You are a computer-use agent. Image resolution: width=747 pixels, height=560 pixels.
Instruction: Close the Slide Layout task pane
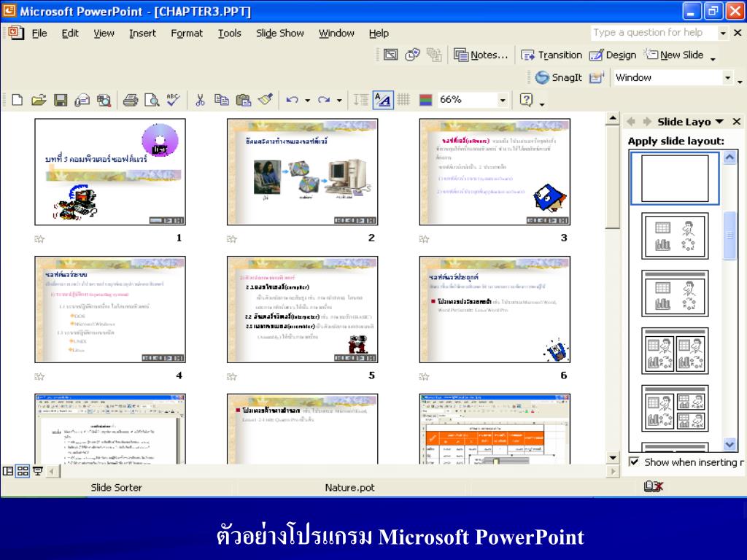737,122
